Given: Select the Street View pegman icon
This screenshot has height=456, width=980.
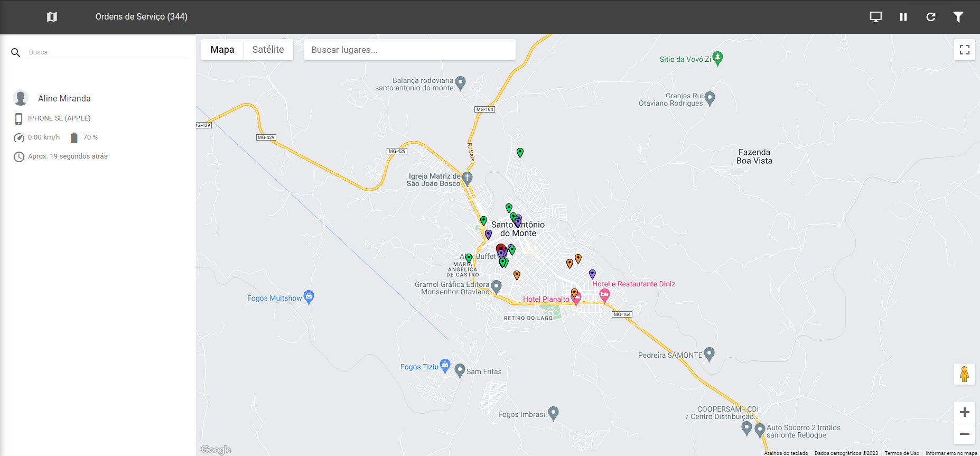Looking at the screenshot, I should (964, 374).
